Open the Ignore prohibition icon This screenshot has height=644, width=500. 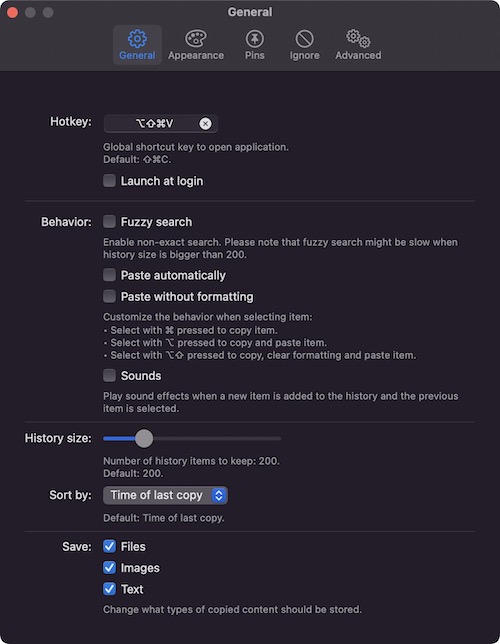[x=304, y=39]
